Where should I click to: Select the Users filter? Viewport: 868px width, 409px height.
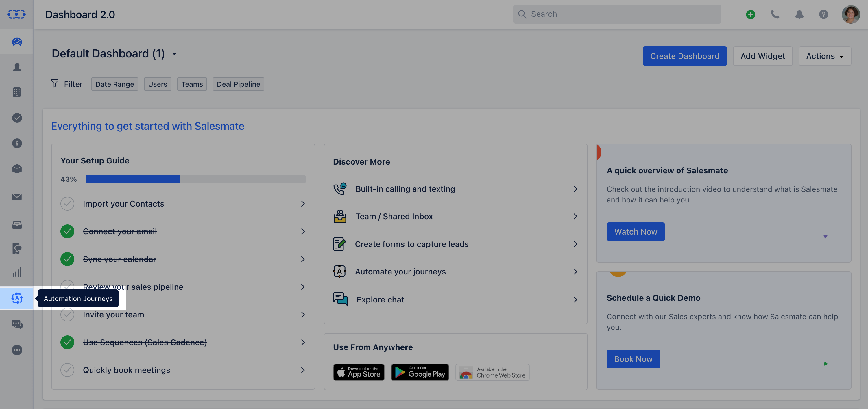click(157, 84)
